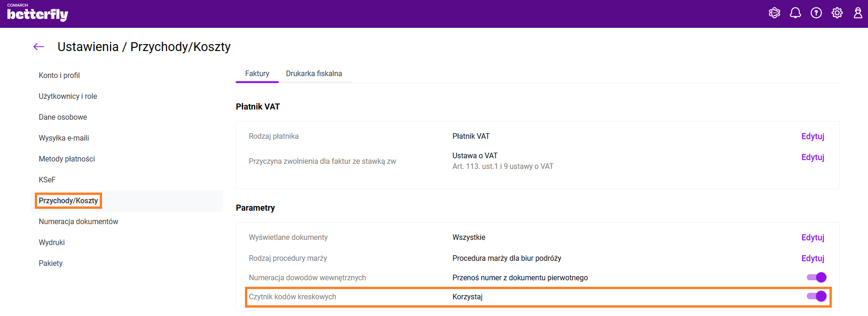Open the settings gear icon
The height and width of the screenshot is (316, 868).
pos(837,13)
